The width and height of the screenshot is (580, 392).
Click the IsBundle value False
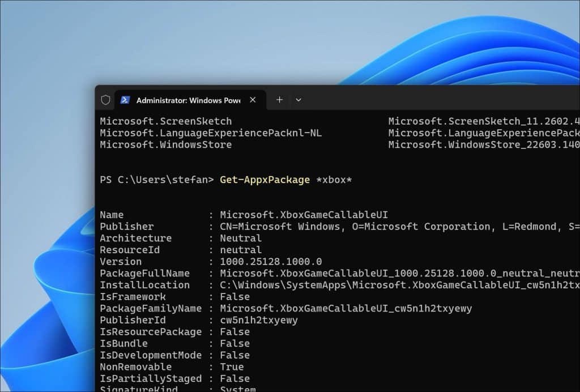pos(235,343)
